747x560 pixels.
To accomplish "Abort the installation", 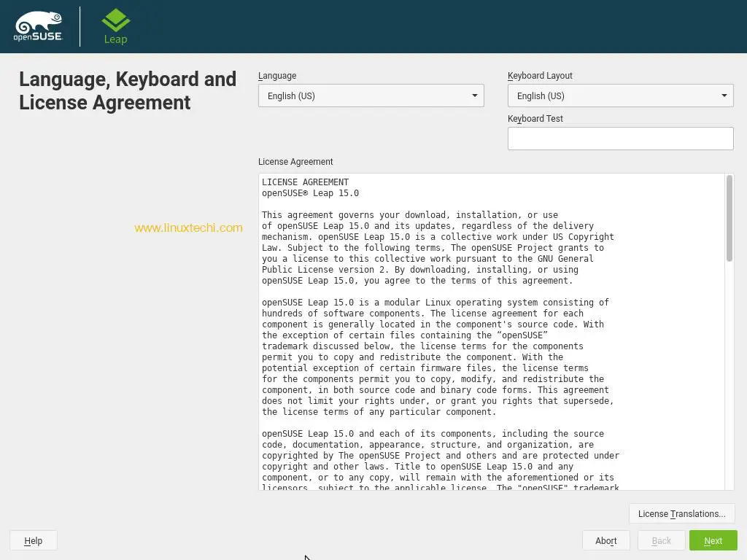I will pyautogui.click(x=606, y=541).
